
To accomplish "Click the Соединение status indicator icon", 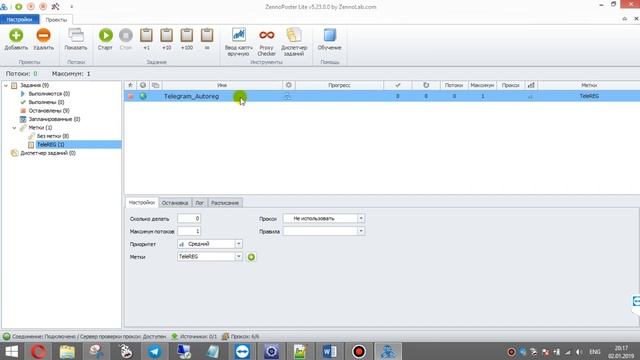I will (7, 337).
